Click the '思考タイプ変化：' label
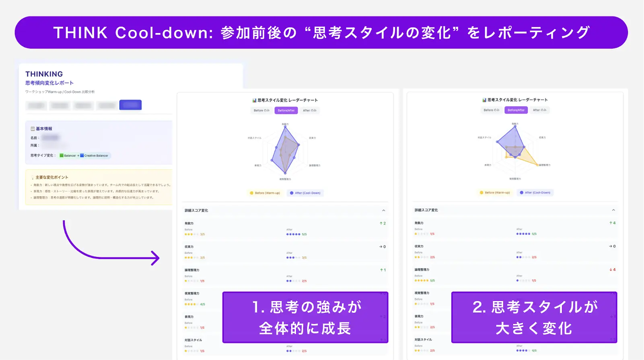644x360 pixels. (43, 156)
